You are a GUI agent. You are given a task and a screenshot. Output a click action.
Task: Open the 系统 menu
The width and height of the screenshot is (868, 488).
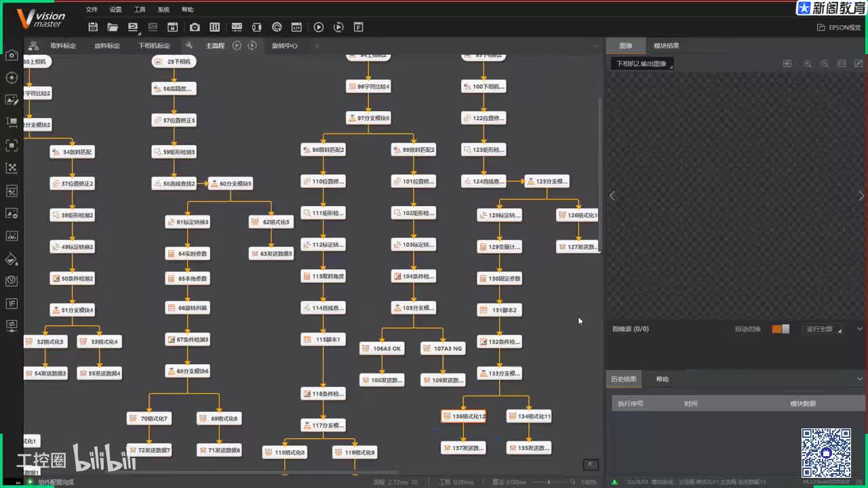coord(163,9)
